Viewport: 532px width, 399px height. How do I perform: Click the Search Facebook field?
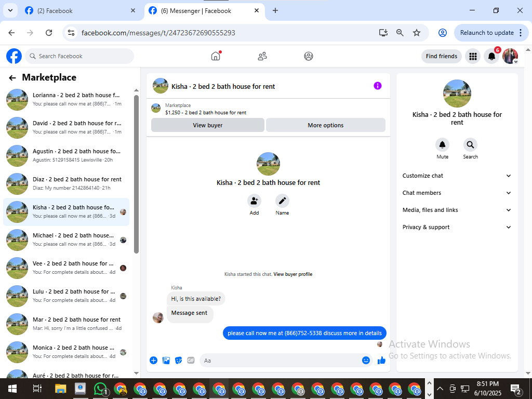click(79, 56)
